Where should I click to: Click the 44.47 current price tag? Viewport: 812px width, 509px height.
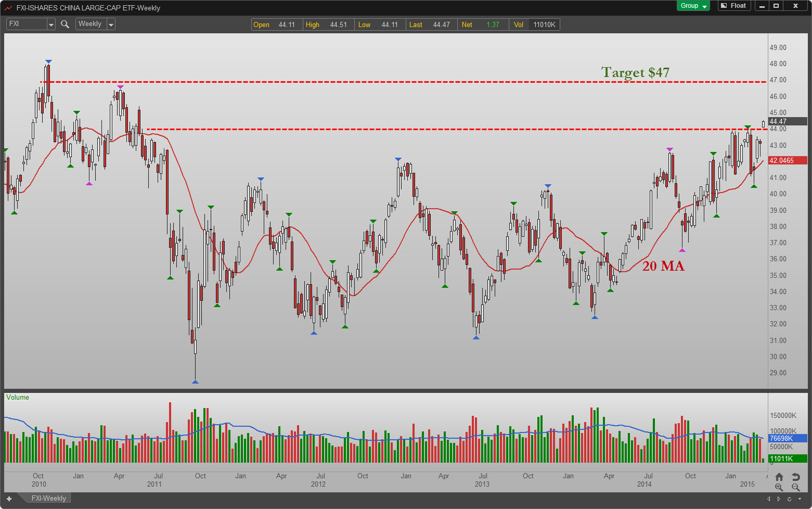788,121
